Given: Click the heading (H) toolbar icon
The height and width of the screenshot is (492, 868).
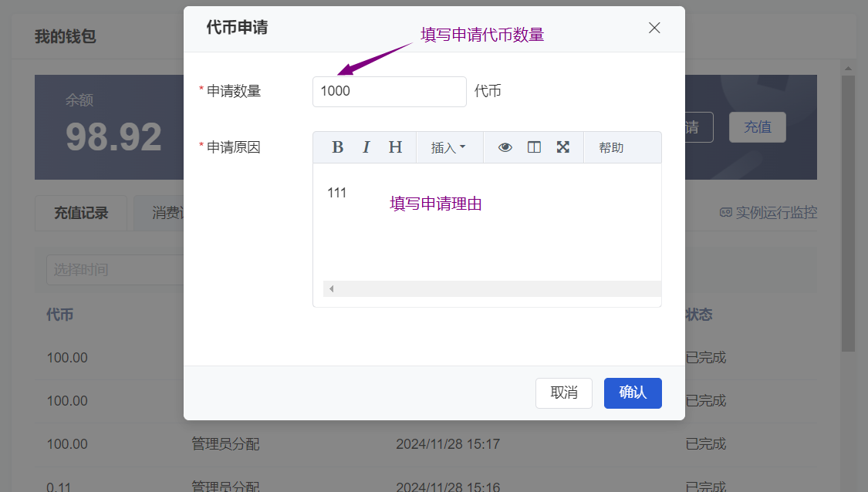Looking at the screenshot, I should tap(395, 147).
